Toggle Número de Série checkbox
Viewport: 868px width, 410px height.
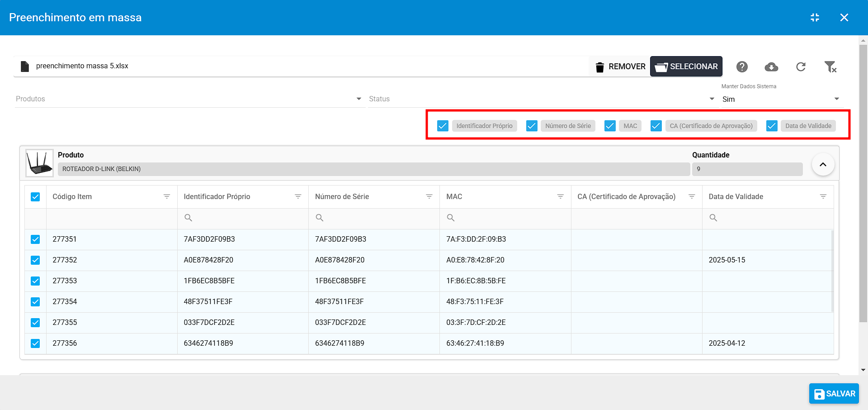532,126
